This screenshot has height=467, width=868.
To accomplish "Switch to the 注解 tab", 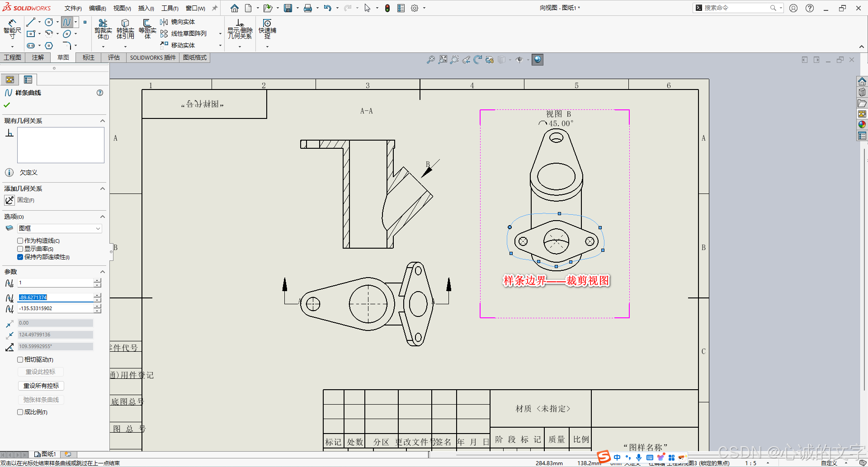I will (x=38, y=57).
